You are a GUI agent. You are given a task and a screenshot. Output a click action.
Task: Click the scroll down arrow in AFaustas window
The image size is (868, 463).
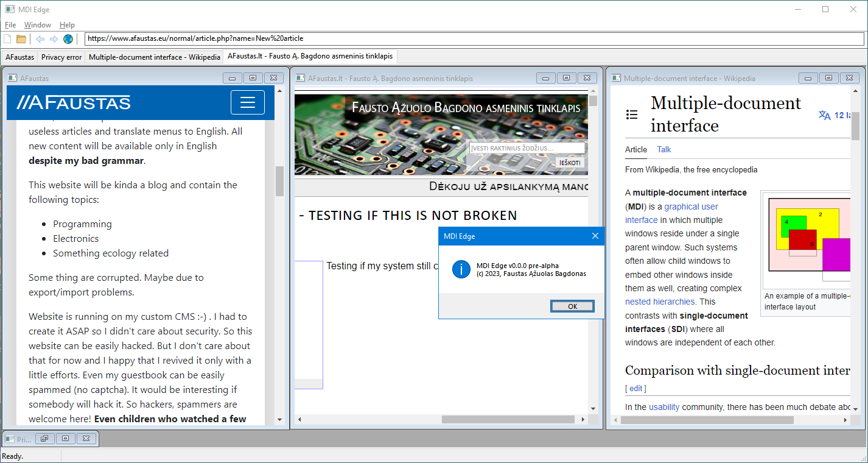click(280, 420)
